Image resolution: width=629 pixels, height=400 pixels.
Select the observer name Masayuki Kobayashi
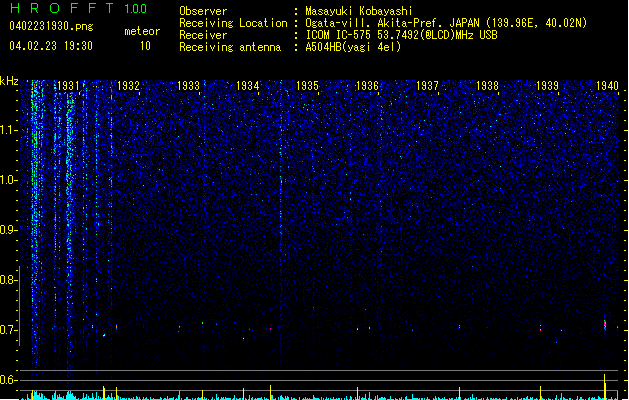(359, 11)
